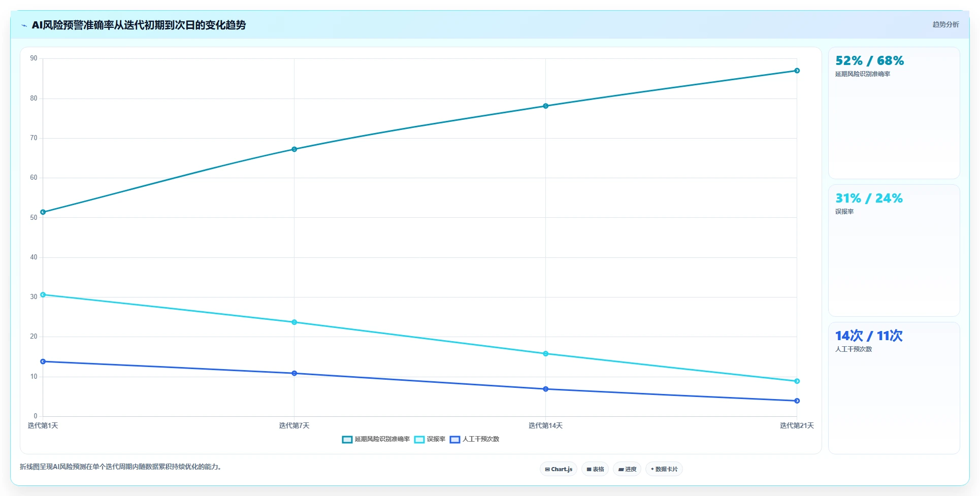Click the 进度 tag
The height and width of the screenshot is (496, 980).
pyautogui.click(x=627, y=469)
